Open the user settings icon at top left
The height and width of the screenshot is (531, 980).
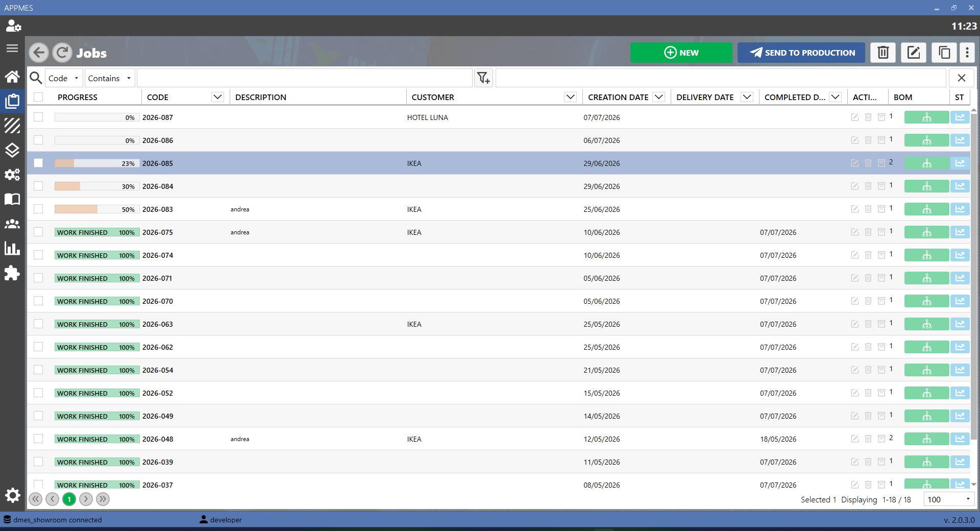pos(13,26)
